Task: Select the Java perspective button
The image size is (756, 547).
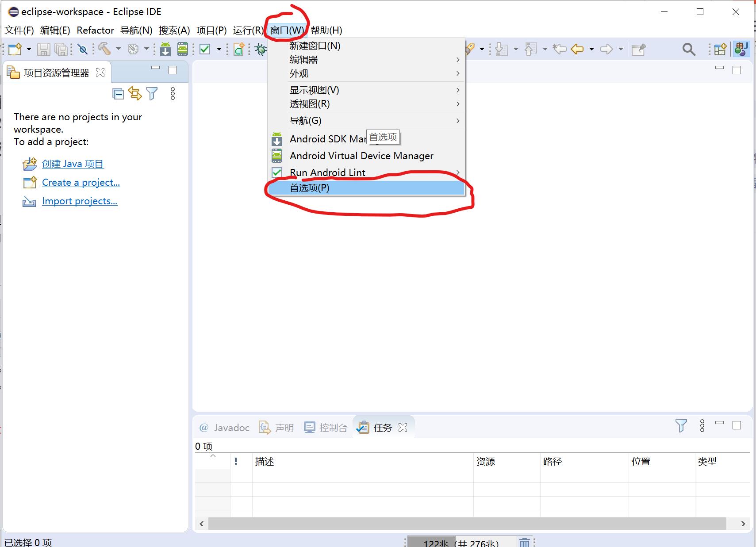Action: [x=741, y=49]
